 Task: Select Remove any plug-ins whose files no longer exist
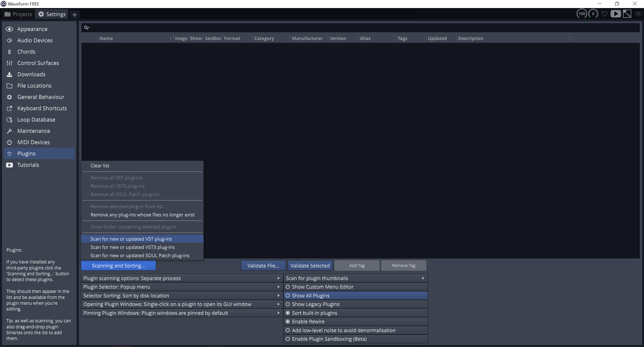coord(142,215)
